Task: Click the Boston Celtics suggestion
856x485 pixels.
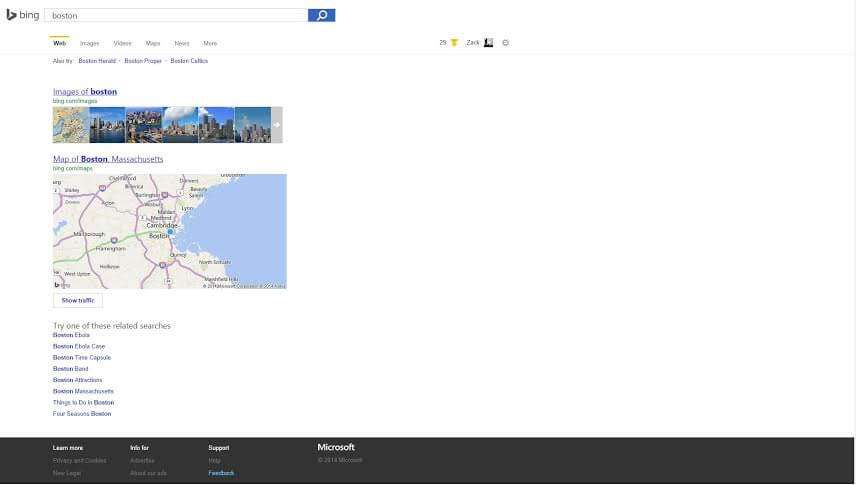Action: point(189,61)
